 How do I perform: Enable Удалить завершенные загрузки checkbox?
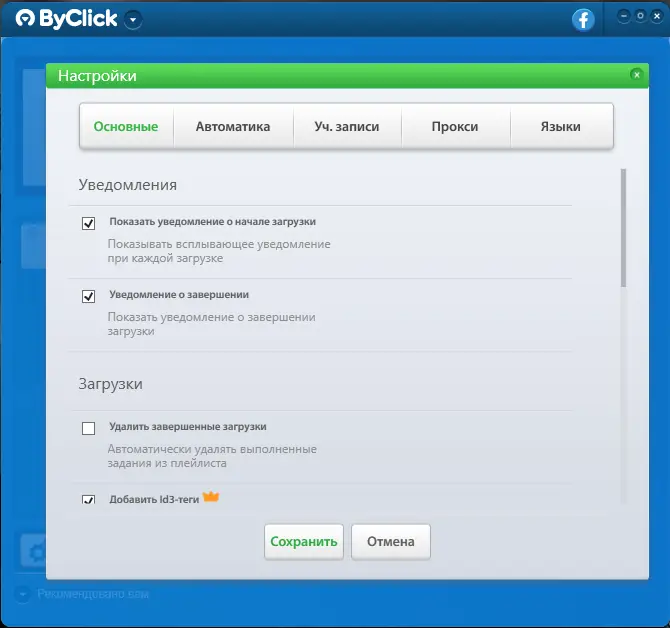(88, 428)
